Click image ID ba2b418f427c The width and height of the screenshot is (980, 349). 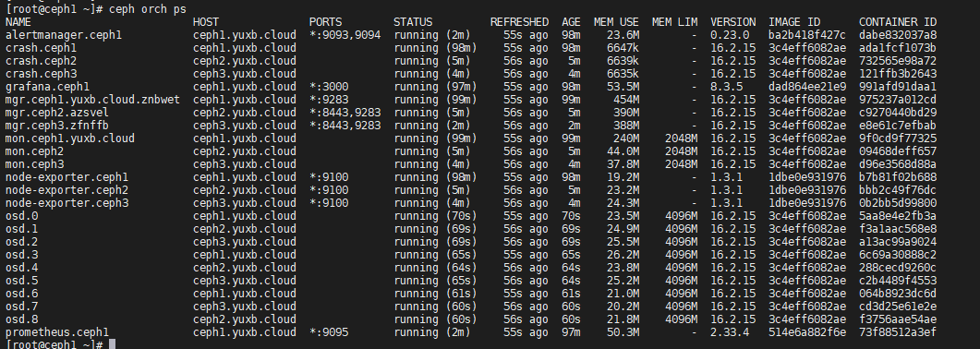pos(807,35)
